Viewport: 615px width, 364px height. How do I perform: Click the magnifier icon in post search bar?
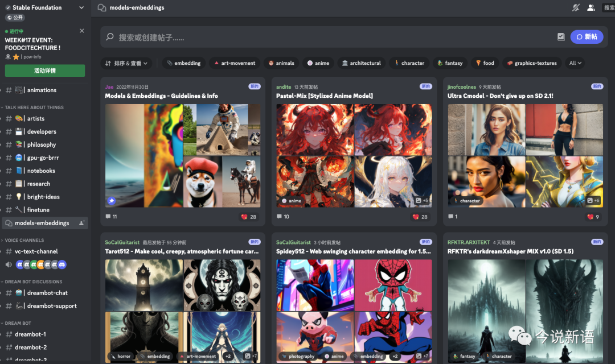click(110, 37)
